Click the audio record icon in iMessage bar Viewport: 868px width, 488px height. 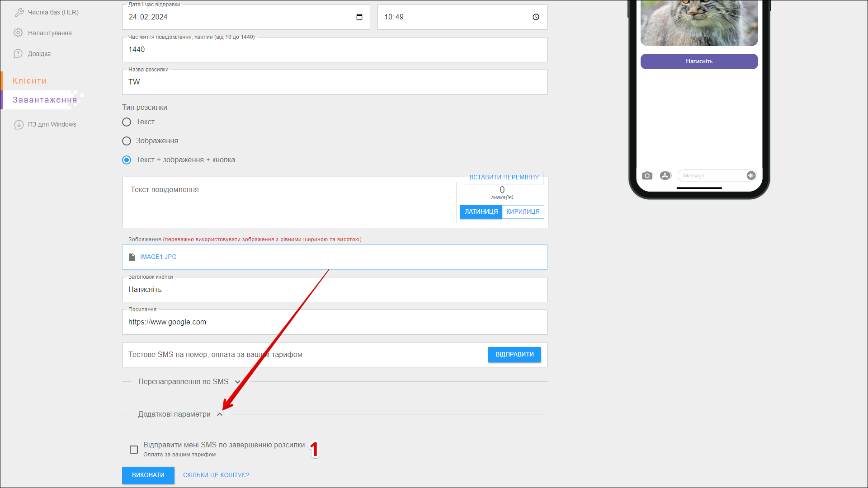(751, 176)
